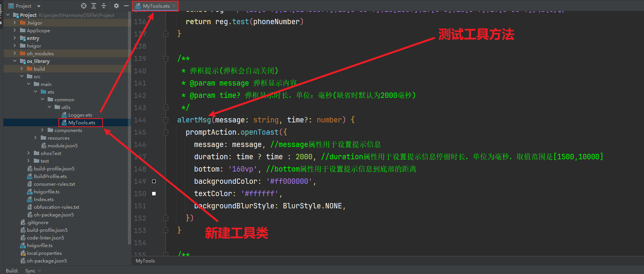Image resolution: width=644 pixels, height=274 pixels.
Task: Select oh-package.json5 inside os_library
Action: click(x=54, y=215)
